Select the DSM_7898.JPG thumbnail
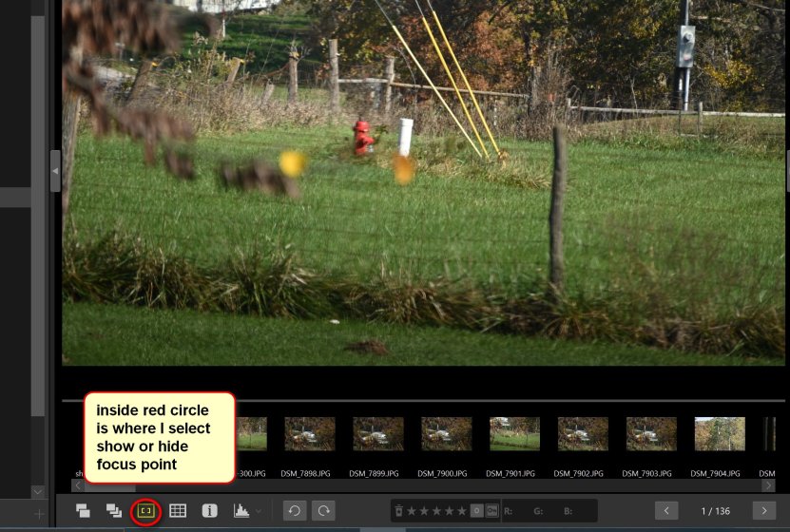The height and width of the screenshot is (532, 790). point(310,433)
